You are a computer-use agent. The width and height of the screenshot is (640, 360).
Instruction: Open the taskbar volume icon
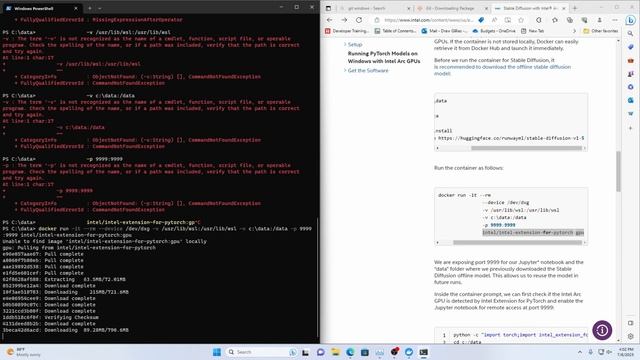point(609,352)
